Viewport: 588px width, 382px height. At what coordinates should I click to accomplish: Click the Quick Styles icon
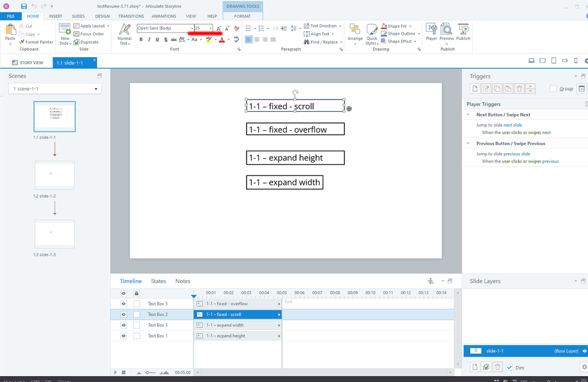tap(371, 34)
